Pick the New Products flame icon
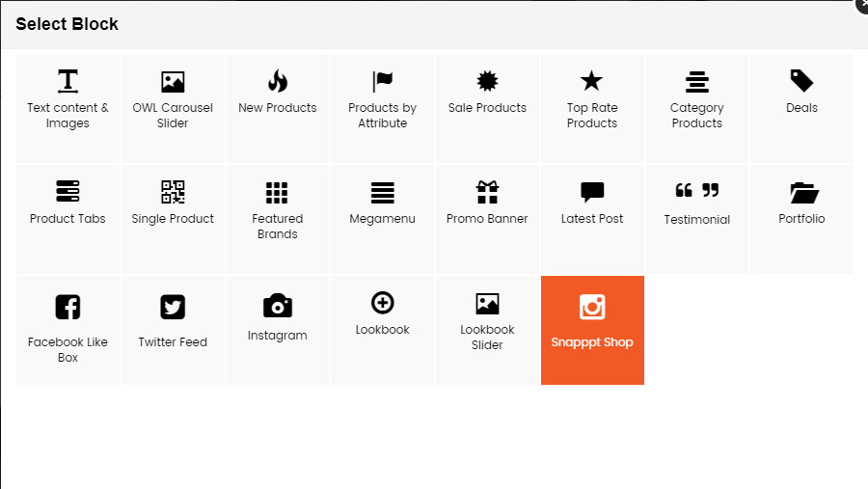The width and height of the screenshot is (868, 489). coord(278,81)
